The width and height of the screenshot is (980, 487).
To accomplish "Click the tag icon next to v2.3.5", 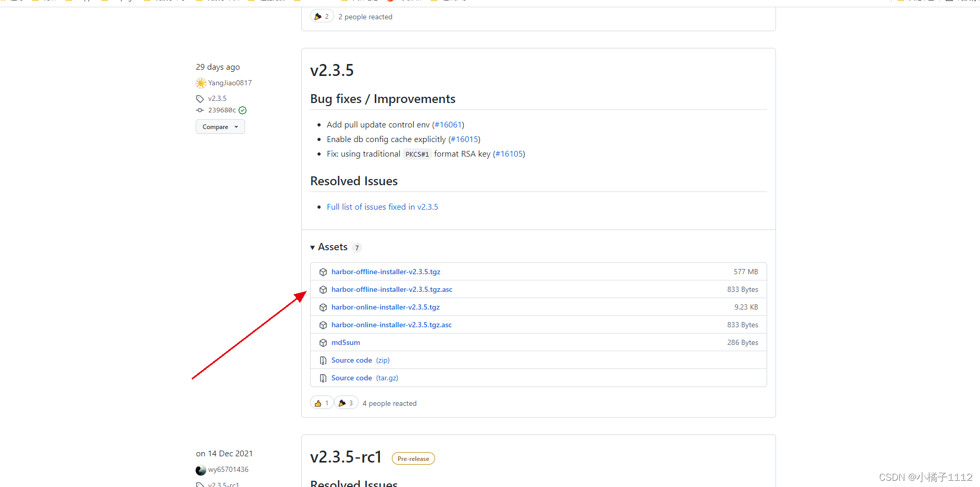I will [200, 99].
